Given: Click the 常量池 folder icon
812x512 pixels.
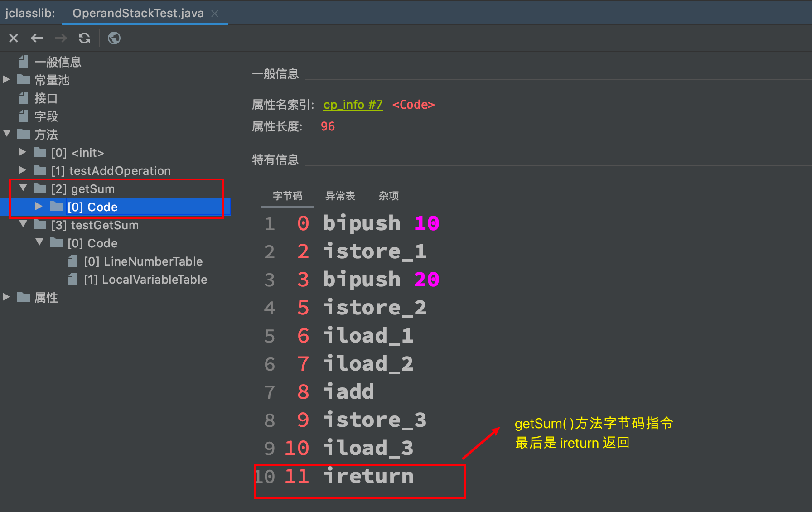Looking at the screenshot, I should tap(24, 80).
